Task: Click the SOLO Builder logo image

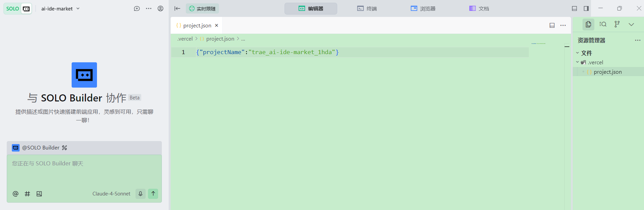Action: click(x=84, y=75)
